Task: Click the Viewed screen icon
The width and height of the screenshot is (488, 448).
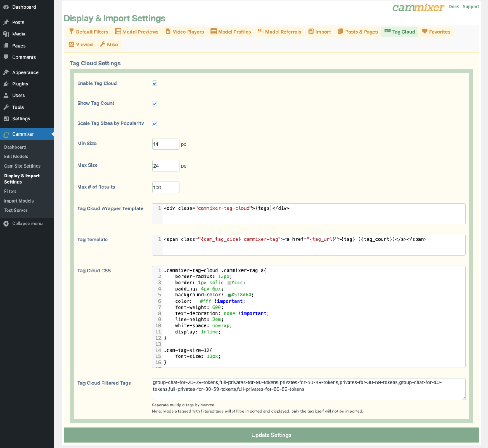Action: click(x=71, y=44)
